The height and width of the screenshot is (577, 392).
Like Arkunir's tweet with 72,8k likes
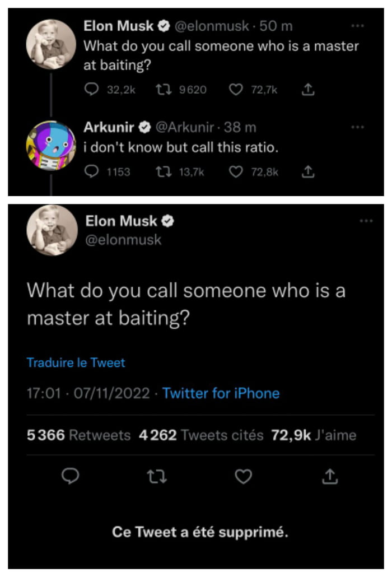point(237,172)
